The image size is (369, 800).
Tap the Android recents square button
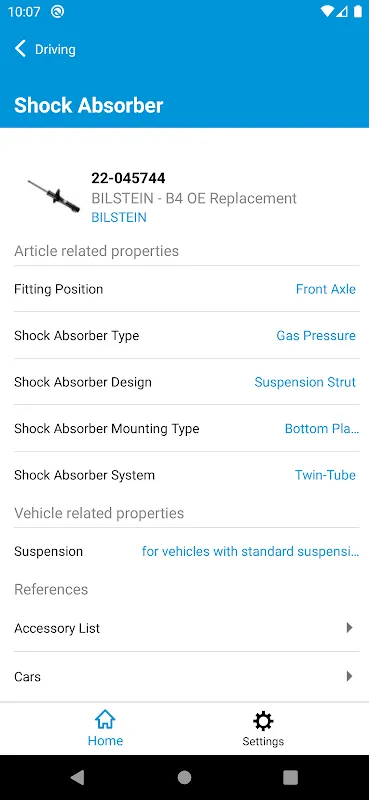[290, 777]
